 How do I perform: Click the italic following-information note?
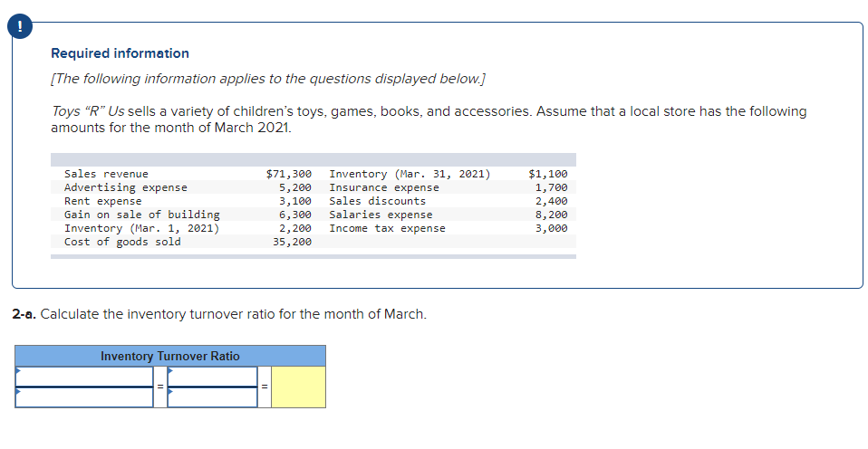point(268,79)
